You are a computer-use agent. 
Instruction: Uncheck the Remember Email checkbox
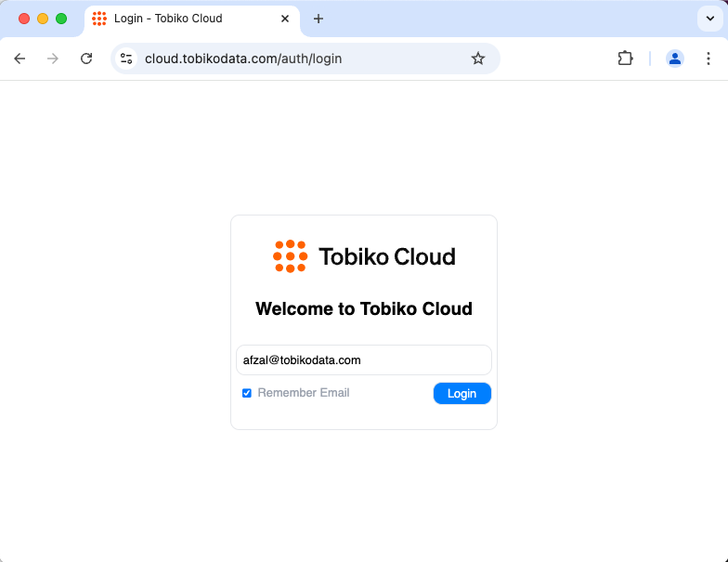[247, 394]
